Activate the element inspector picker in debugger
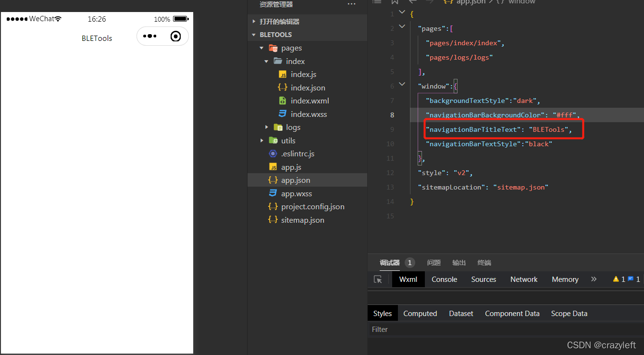The image size is (644, 355). pyautogui.click(x=378, y=279)
